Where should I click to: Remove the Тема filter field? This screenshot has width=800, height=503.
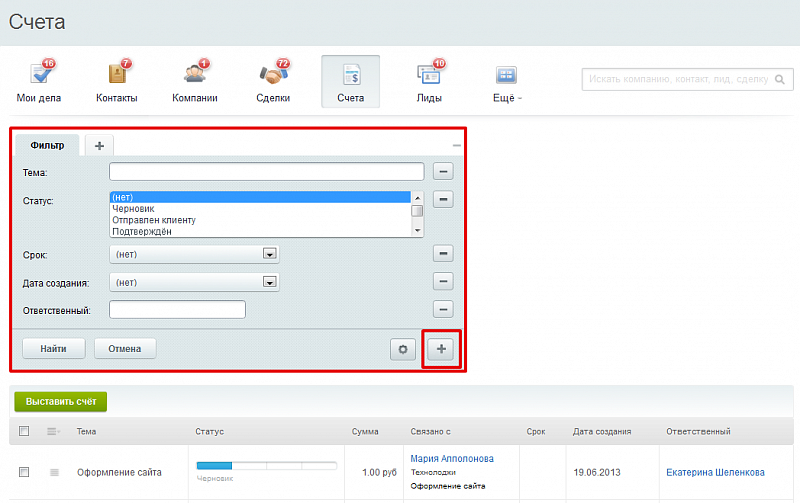pos(443,171)
